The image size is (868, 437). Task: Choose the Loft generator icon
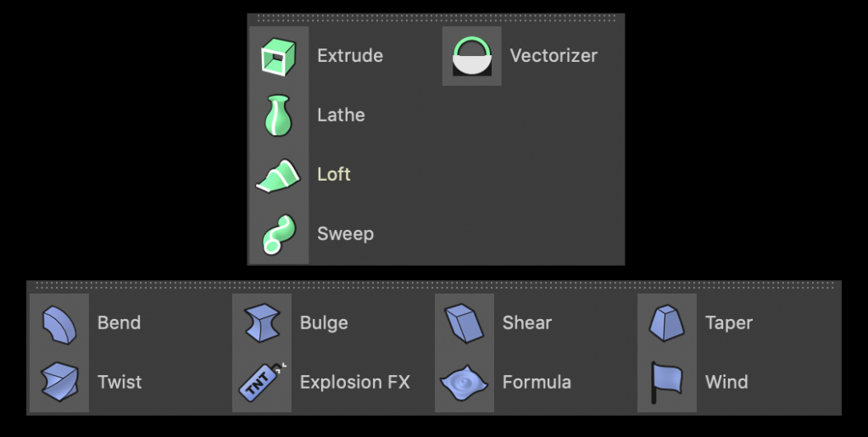(278, 176)
